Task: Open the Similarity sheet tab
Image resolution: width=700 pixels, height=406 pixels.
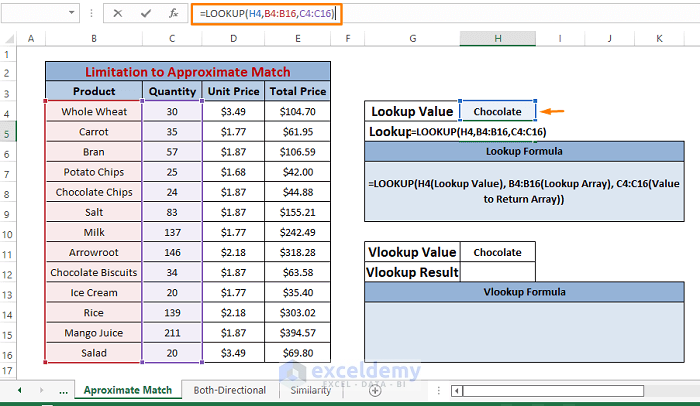Action: 310,390
